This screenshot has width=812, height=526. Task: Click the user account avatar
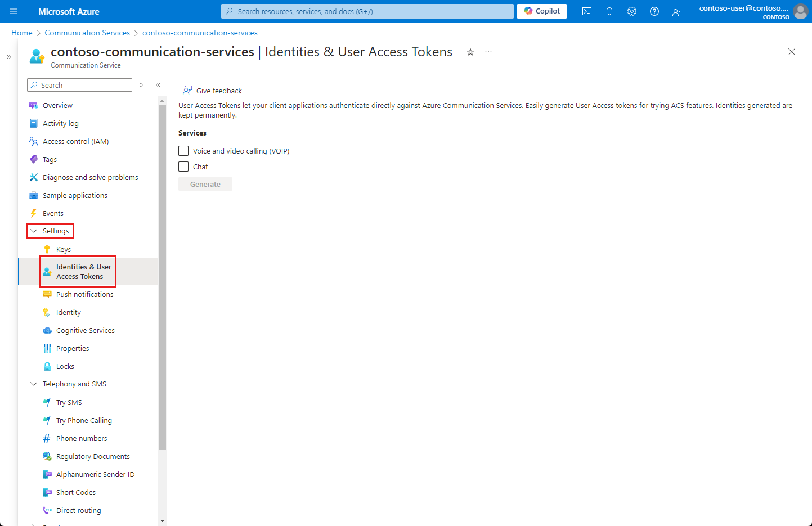click(800, 11)
